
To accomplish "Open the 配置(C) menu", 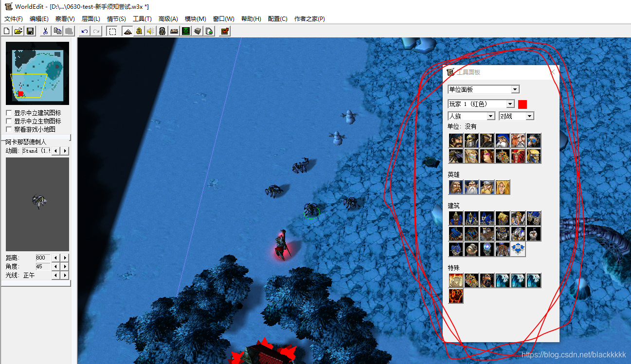I will pyautogui.click(x=277, y=19).
